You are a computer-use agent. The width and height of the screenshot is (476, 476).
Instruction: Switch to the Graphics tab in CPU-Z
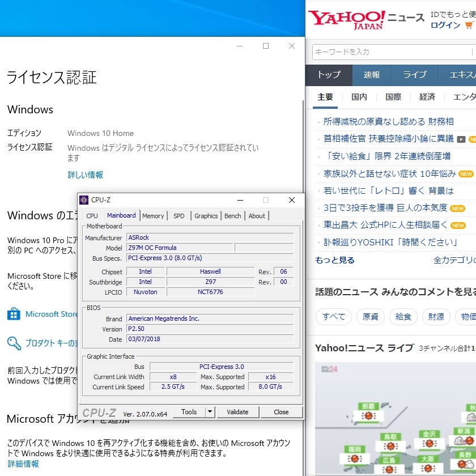(206, 216)
